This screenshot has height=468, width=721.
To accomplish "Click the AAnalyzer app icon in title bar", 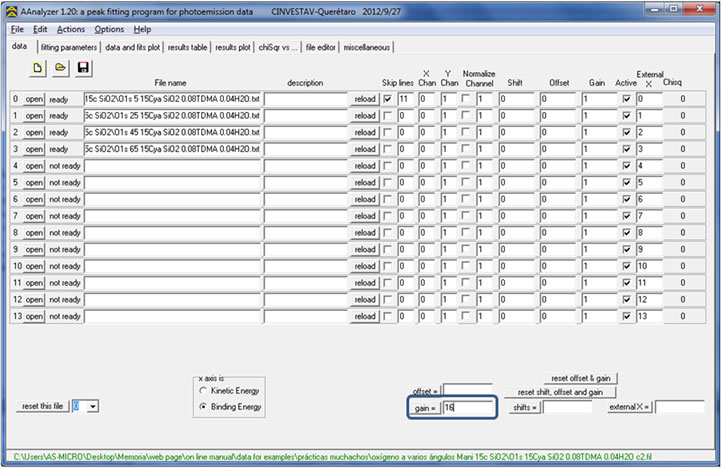I will click(x=11, y=10).
